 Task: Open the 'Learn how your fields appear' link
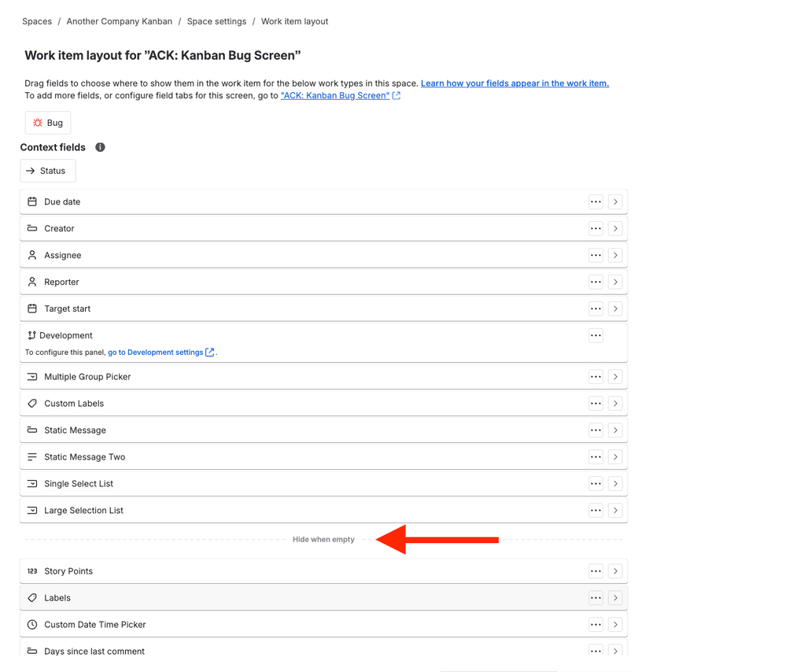(x=515, y=83)
